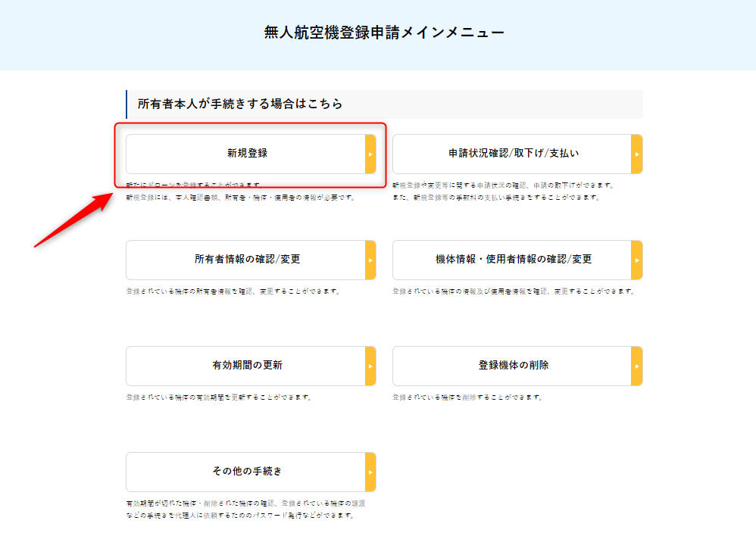Select その他の手続き button

pyautogui.click(x=247, y=472)
